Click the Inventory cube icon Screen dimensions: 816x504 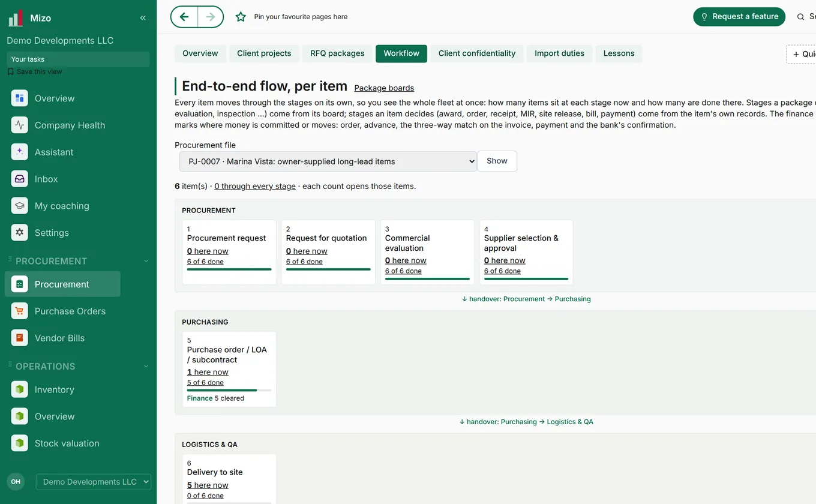click(20, 389)
